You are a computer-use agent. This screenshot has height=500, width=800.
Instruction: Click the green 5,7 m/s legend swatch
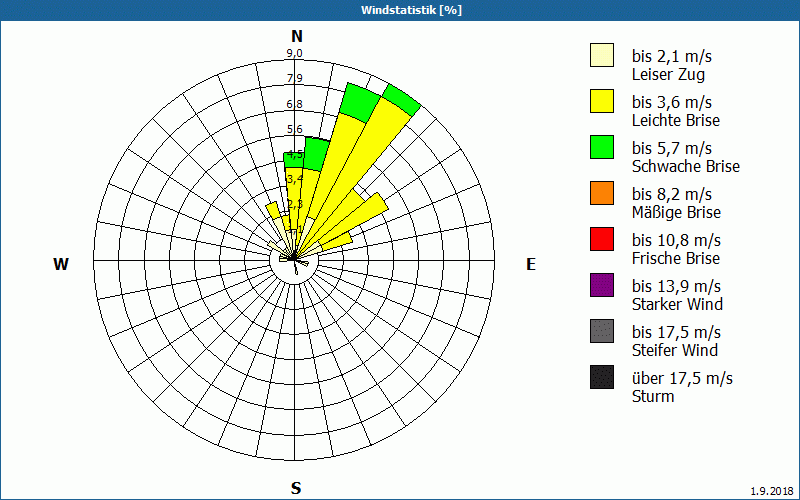click(602, 147)
